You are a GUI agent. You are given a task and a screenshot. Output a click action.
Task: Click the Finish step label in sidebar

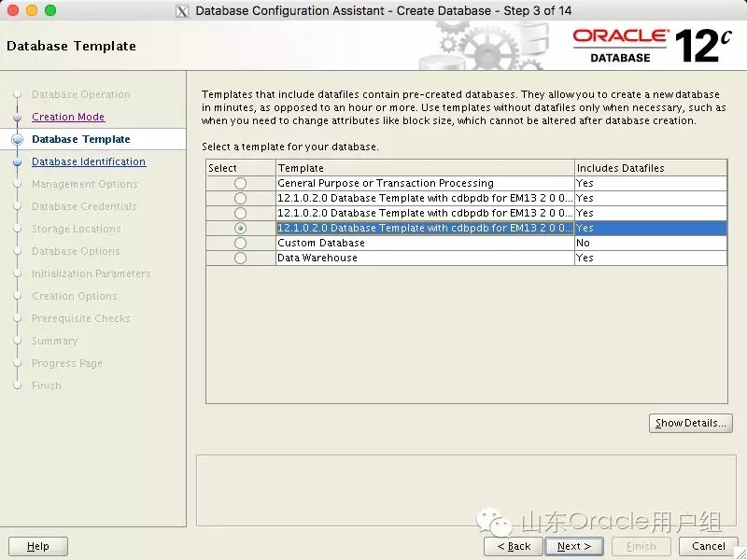click(x=47, y=385)
